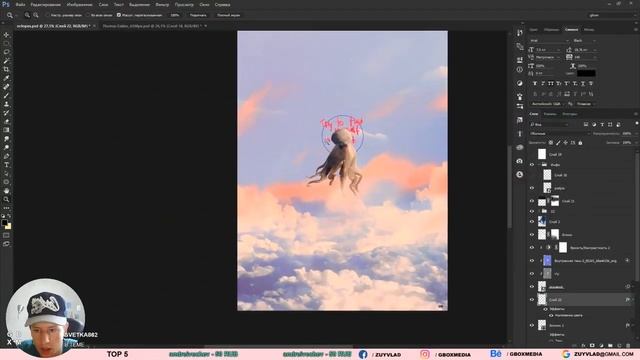Hide the Инфо group layer
The width and height of the screenshot is (640, 360).
pos(532,165)
